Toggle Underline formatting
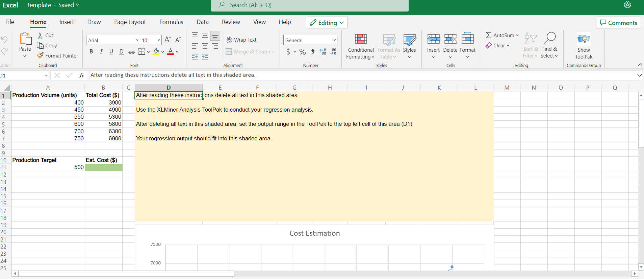 (111, 52)
